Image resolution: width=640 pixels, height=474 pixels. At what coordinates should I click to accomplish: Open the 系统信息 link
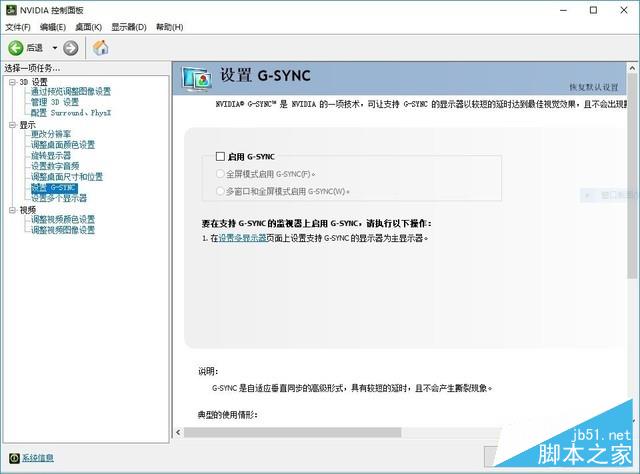(x=38, y=458)
